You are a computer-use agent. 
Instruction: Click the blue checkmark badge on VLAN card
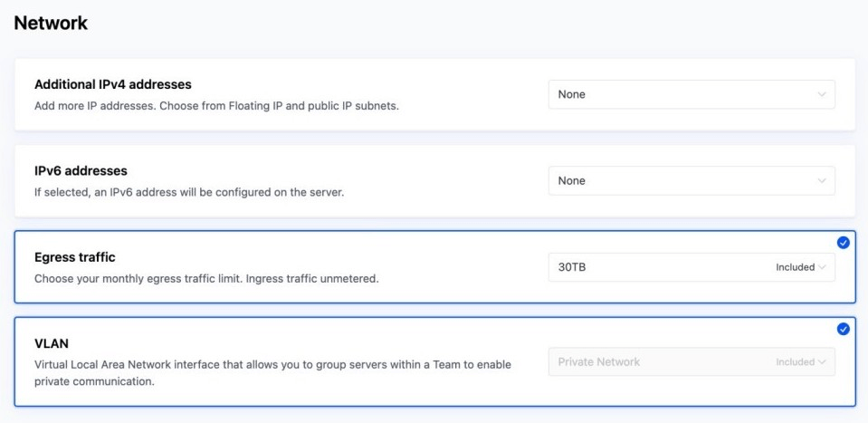point(843,329)
